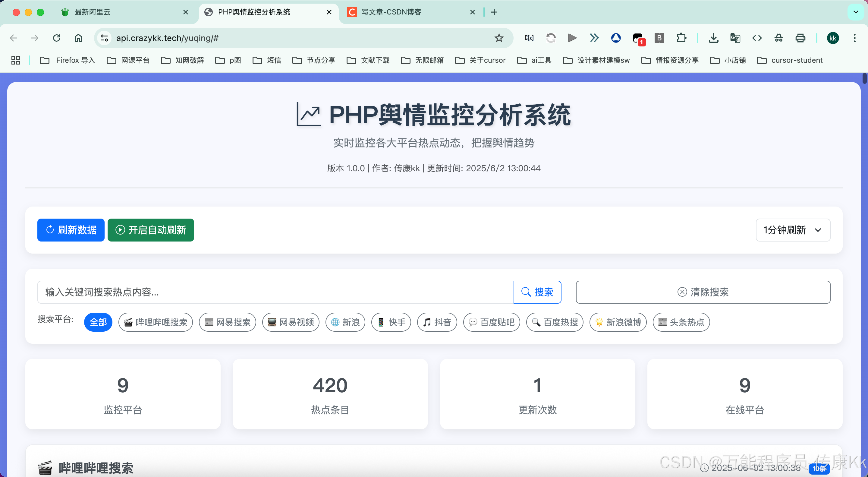Click the browser reload page icon

coord(57,38)
